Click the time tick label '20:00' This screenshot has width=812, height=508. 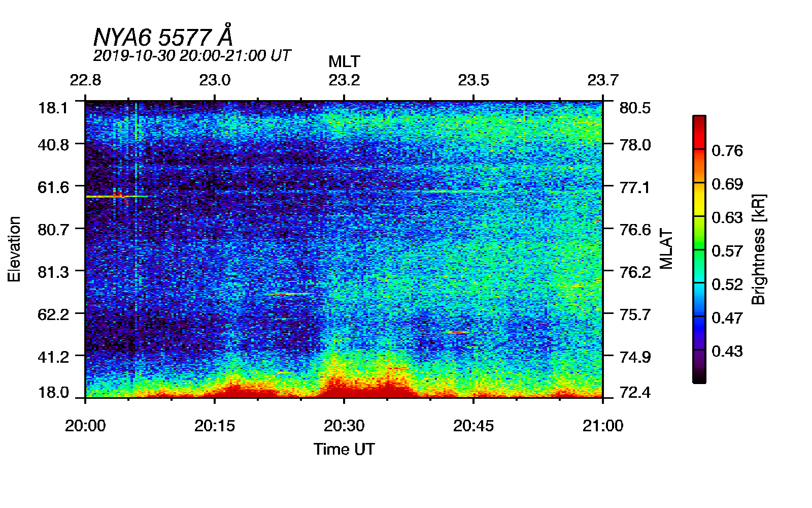[85, 426]
